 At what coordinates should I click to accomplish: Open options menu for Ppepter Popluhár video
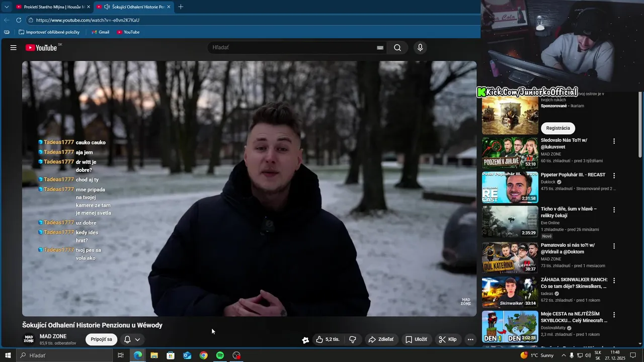coord(614,175)
